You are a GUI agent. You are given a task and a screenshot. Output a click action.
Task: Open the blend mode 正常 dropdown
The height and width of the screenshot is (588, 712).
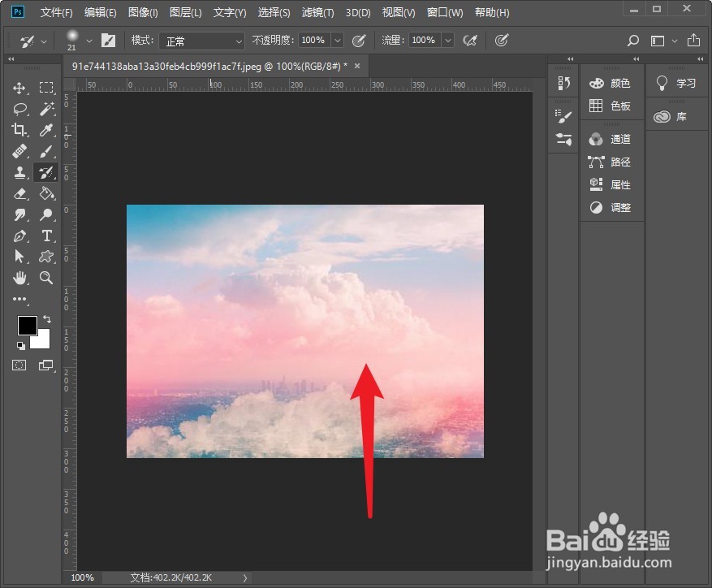pyautogui.click(x=201, y=41)
